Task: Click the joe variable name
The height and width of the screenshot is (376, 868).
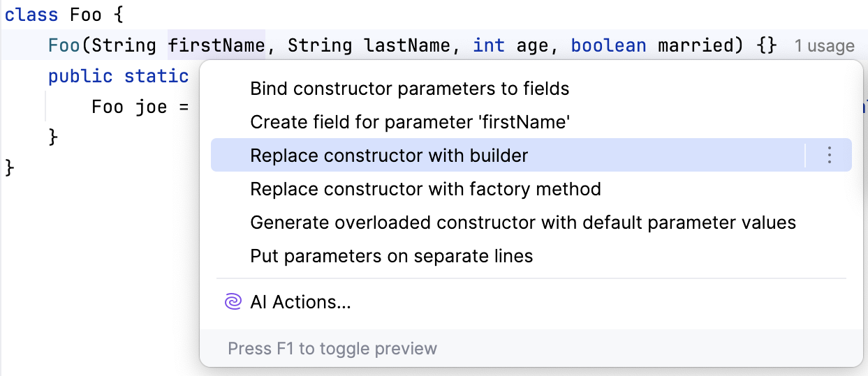Action: [x=152, y=107]
